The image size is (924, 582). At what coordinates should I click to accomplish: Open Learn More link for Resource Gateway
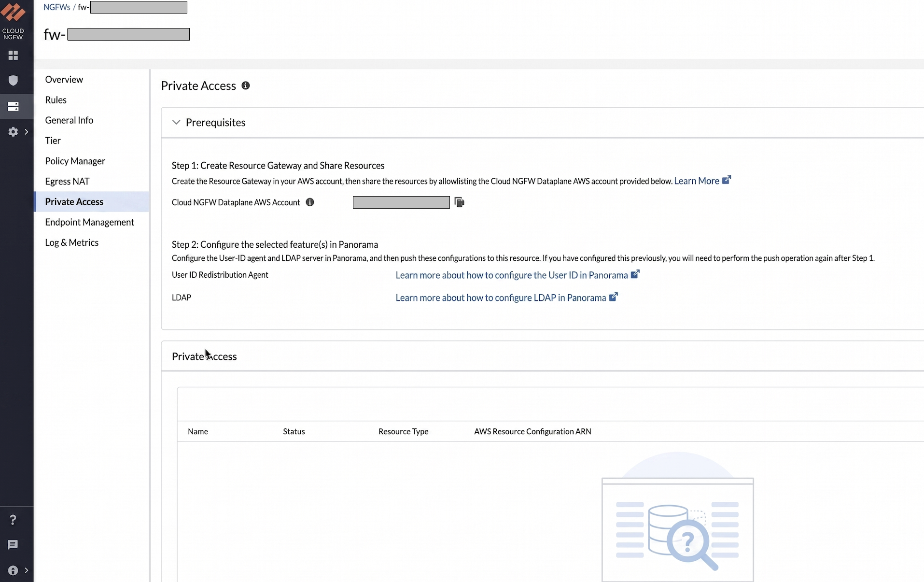(702, 181)
